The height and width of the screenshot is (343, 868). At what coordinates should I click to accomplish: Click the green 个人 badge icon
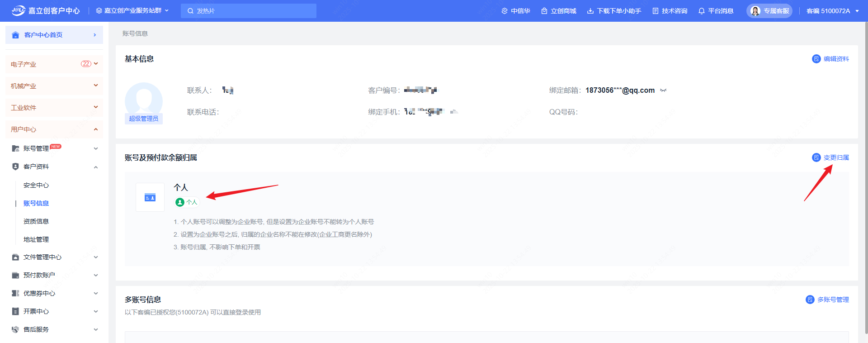click(x=180, y=202)
